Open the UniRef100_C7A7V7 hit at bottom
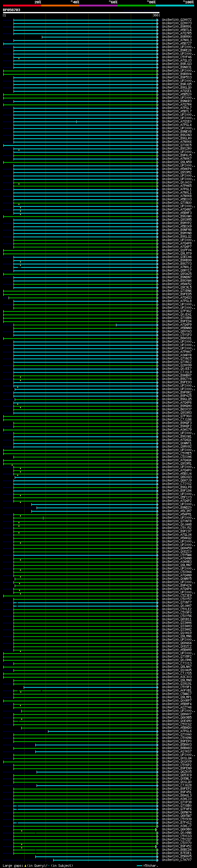Screen dimensions: 197x868 tap(176, 860)
